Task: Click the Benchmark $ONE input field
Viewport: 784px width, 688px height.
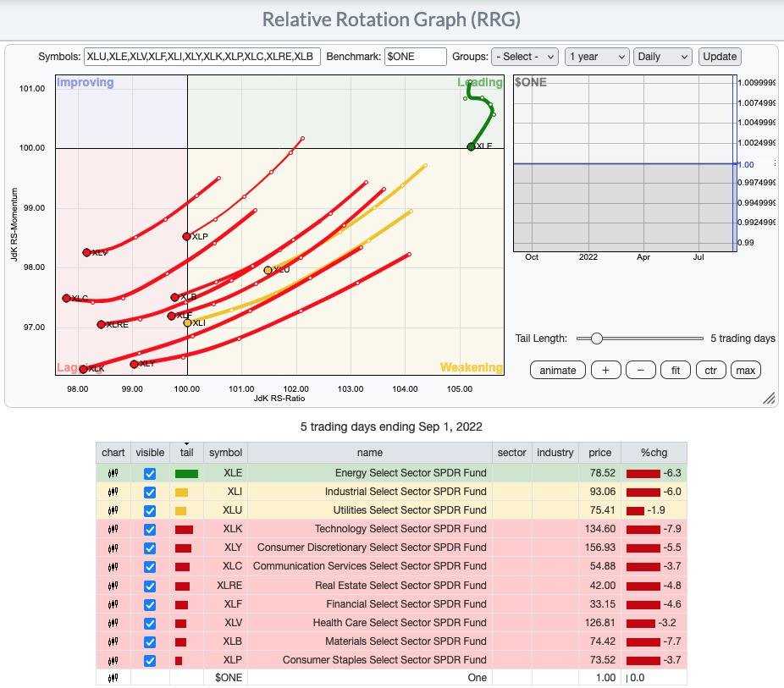Action: click(x=415, y=57)
